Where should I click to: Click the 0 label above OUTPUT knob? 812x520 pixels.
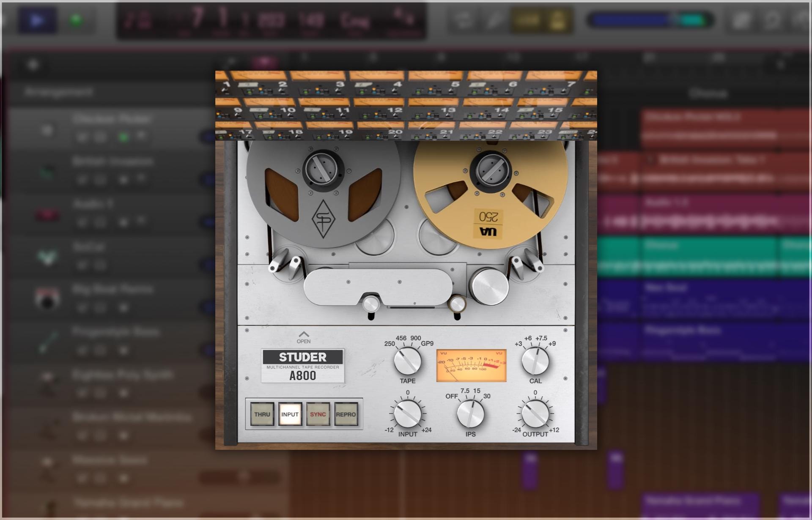pos(535,393)
